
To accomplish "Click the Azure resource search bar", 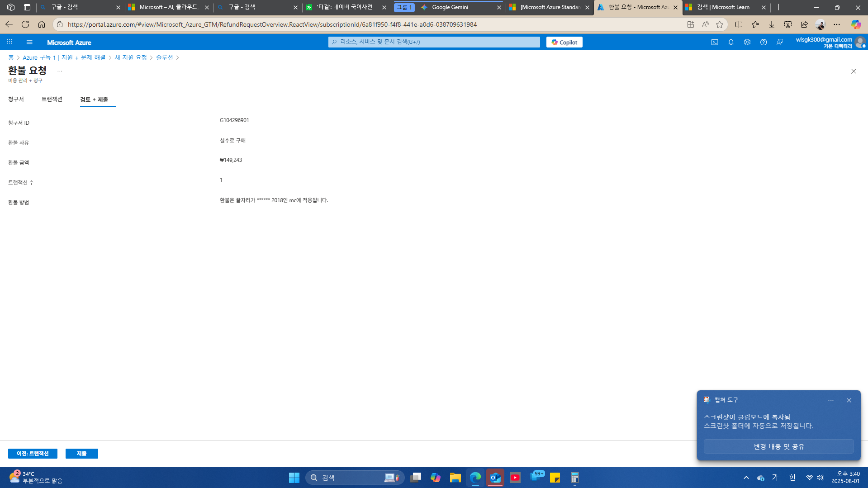I will coord(433,42).
